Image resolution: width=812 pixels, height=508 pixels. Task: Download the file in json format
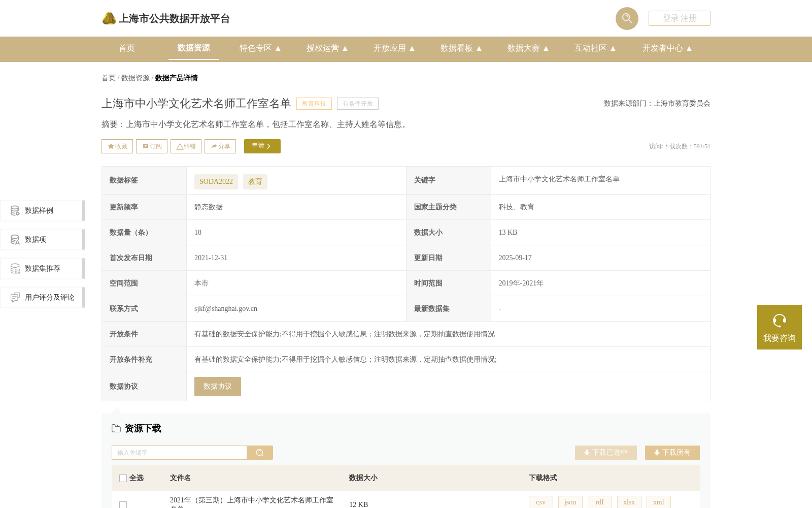pyautogui.click(x=570, y=502)
